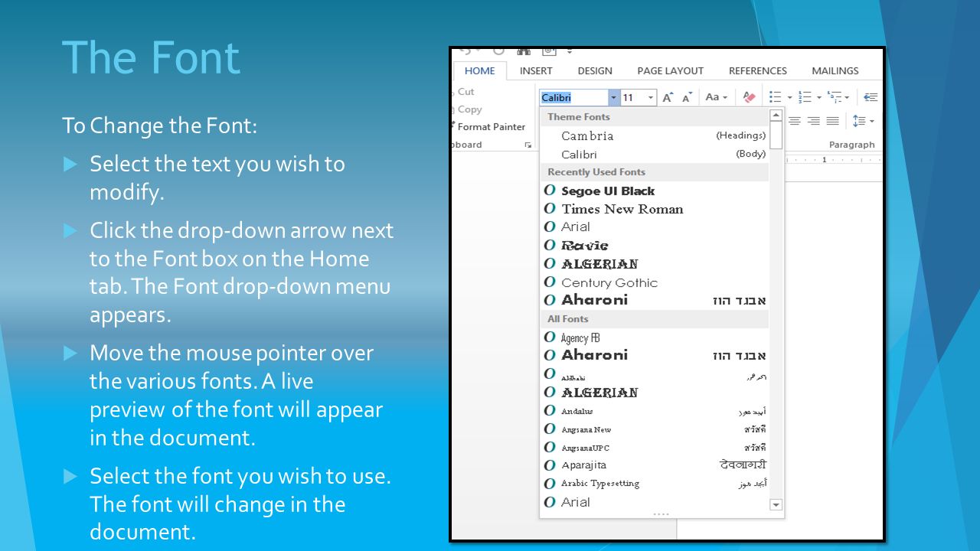Apply Bullets list formatting
This screenshot has height=551, width=980.
[775, 97]
